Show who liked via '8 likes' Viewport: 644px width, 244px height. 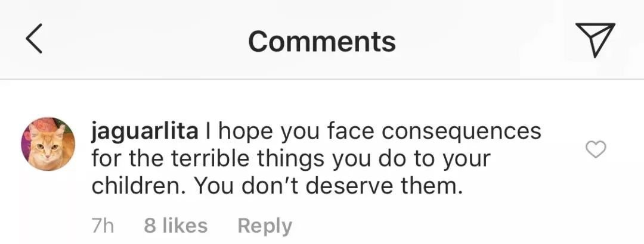click(176, 226)
